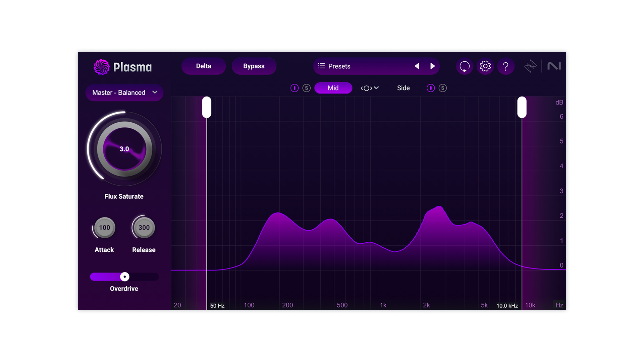The image size is (644, 362).
Task: Click the Native Instruments logo icon
Action: 554,66
